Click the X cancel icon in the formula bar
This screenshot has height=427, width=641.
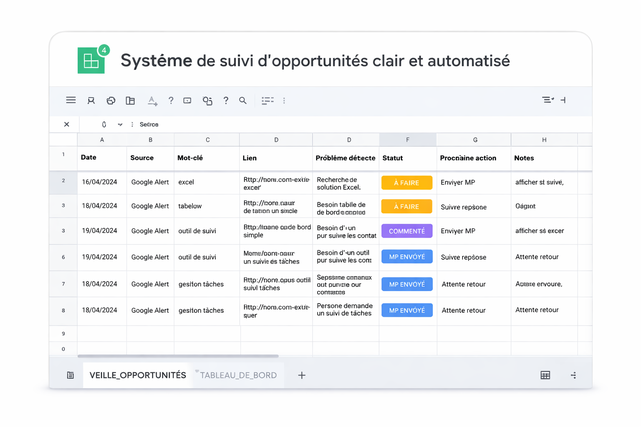[67, 125]
